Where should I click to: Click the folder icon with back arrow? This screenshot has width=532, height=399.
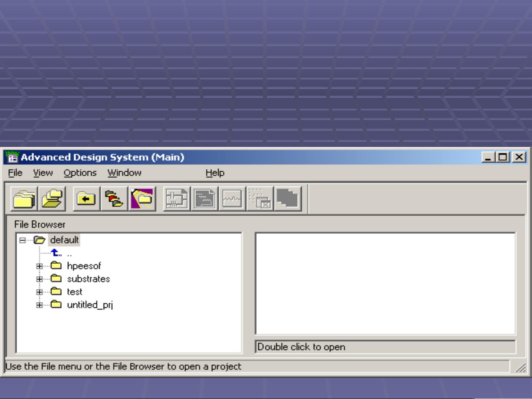[86, 199]
